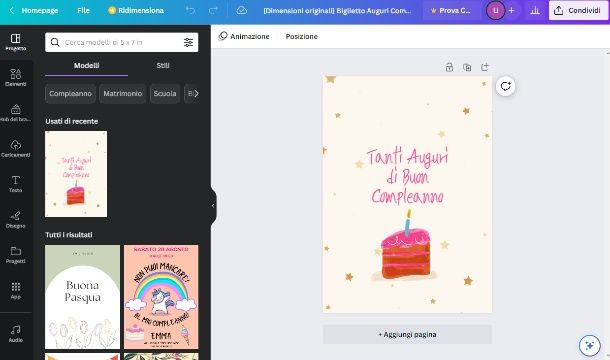The width and height of the screenshot is (610, 360).
Task: Click the Tutti i risultati heading
Action: pyautogui.click(x=69, y=235)
